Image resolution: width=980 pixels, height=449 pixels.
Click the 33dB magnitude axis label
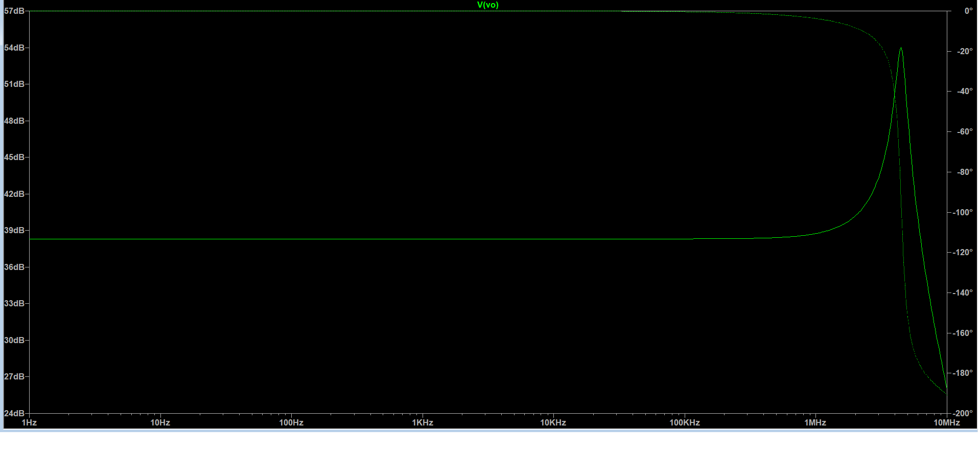14,303
